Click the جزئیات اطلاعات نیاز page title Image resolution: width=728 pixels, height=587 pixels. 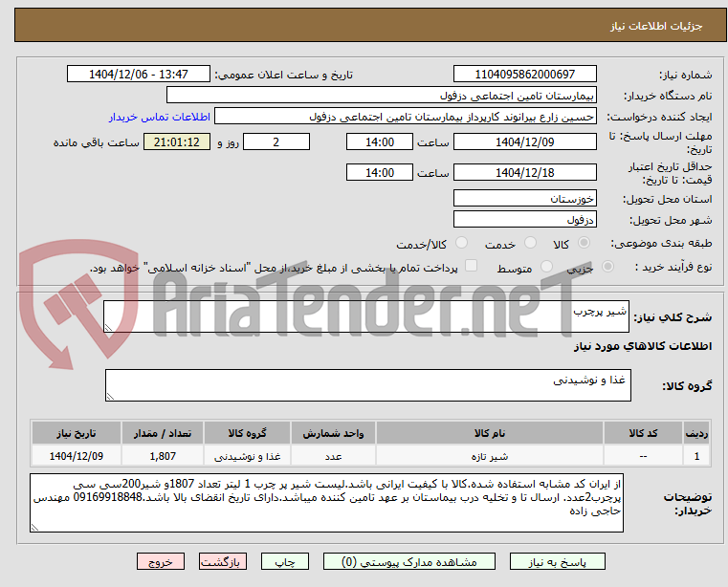click(x=656, y=26)
